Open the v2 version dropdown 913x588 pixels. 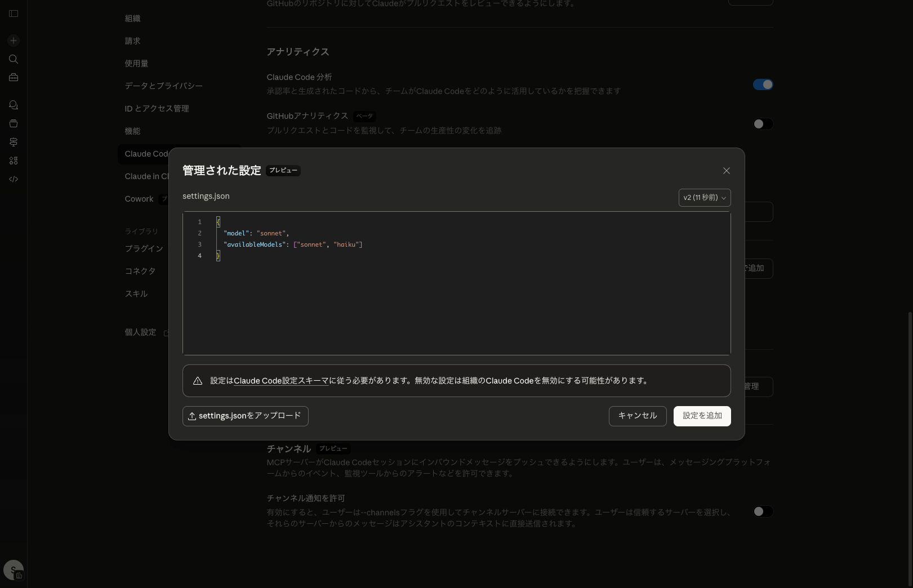(x=704, y=198)
